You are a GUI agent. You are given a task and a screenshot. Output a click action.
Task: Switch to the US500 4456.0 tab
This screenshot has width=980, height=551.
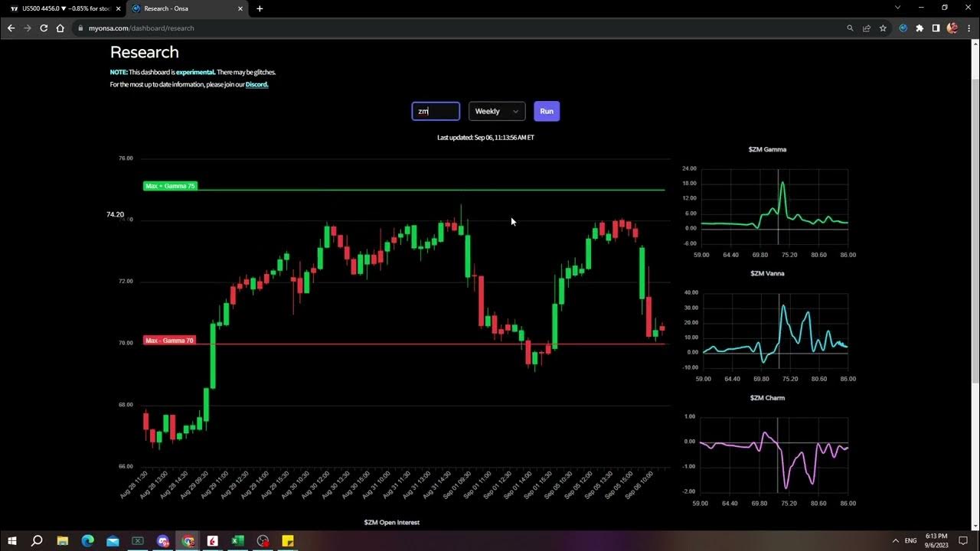[x=64, y=8]
